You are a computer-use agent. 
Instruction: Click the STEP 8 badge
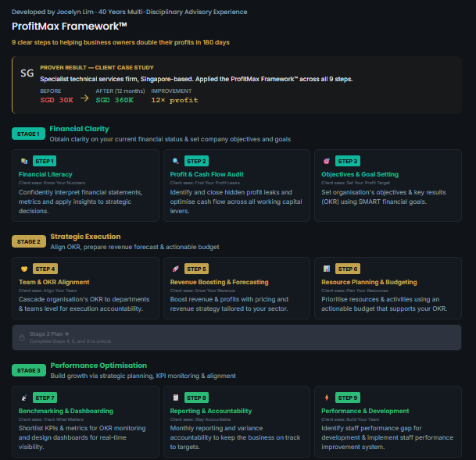(x=196, y=398)
